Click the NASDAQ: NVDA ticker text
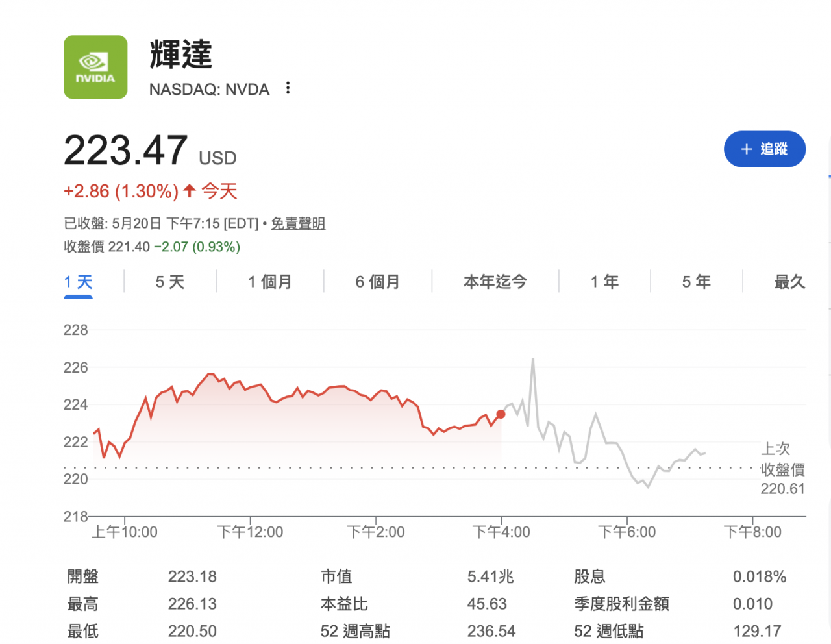Image resolution: width=831 pixels, height=644 pixels. coord(209,90)
